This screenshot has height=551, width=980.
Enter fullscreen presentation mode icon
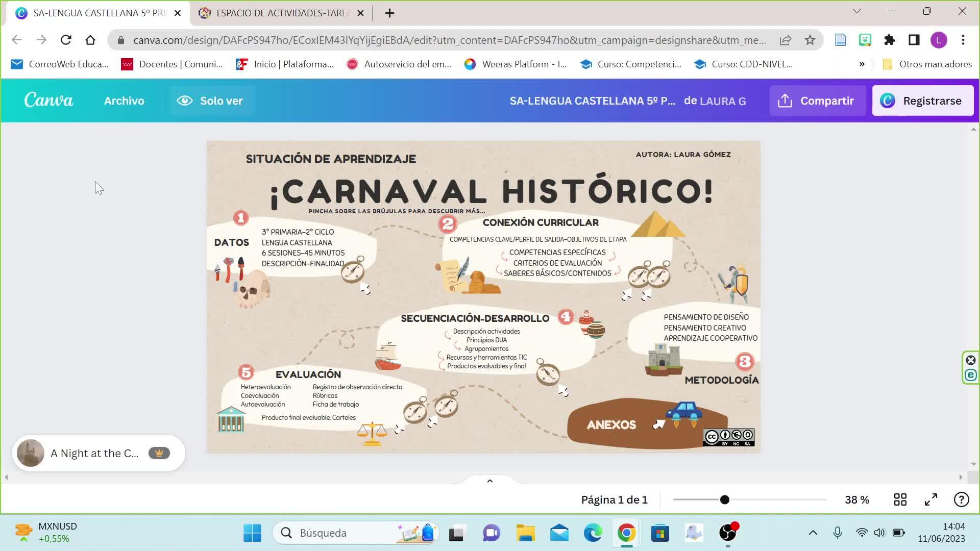click(x=931, y=499)
